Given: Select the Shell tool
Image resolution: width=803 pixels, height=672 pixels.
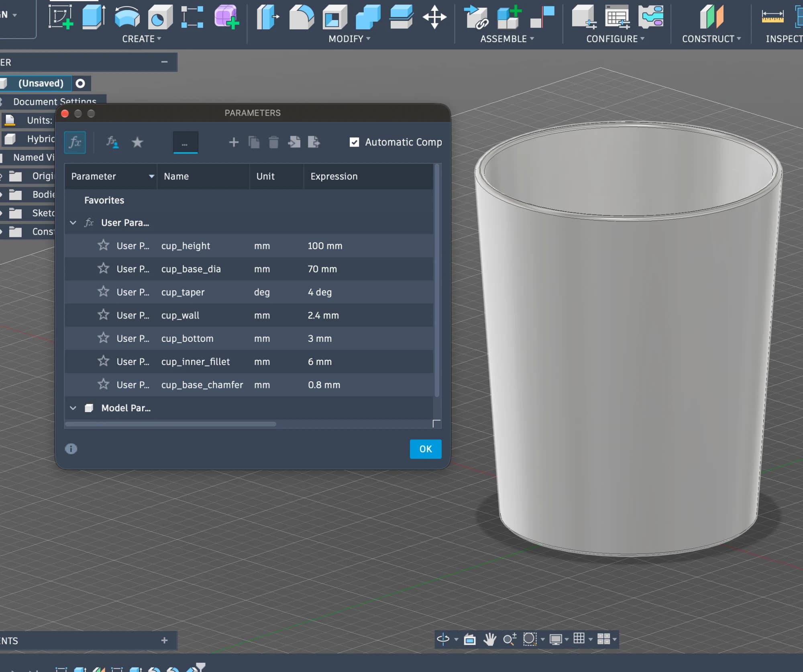Looking at the screenshot, I should [334, 16].
